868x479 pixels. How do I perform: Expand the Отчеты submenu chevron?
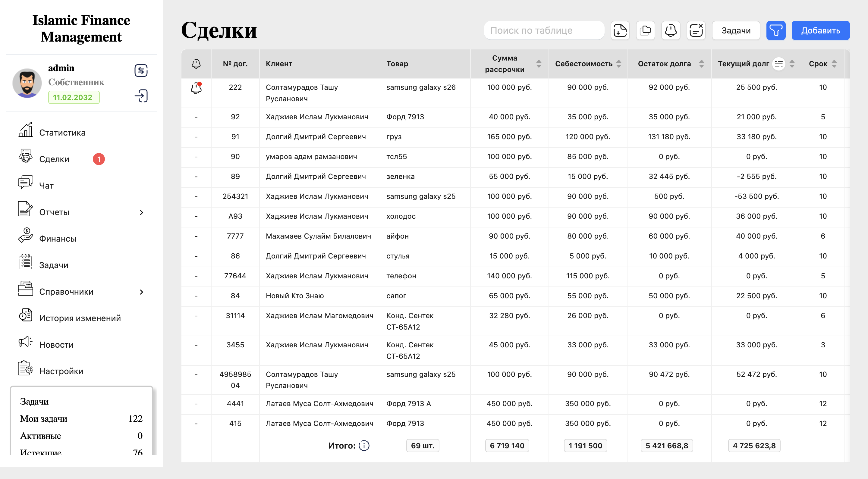point(142,212)
